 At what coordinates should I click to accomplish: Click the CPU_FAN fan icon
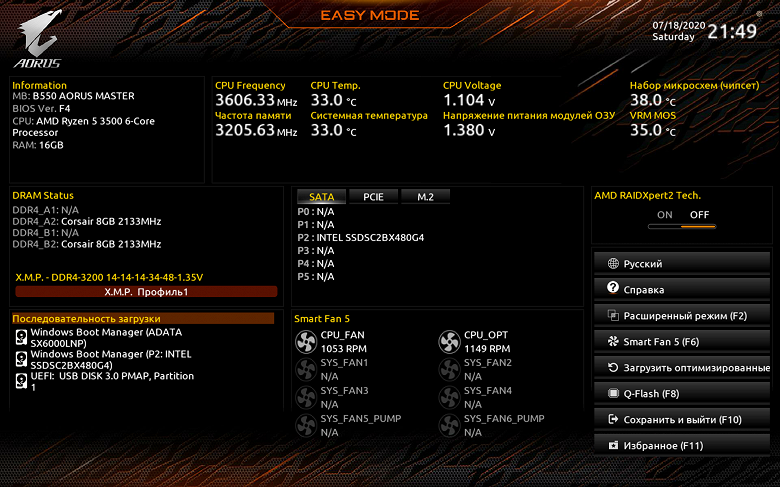[306, 342]
